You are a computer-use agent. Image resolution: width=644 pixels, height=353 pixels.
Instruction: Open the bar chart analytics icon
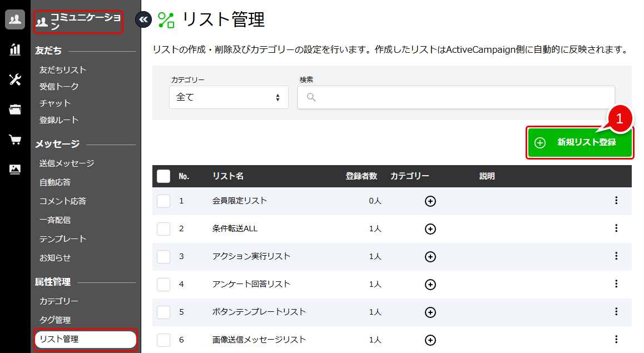click(x=14, y=49)
